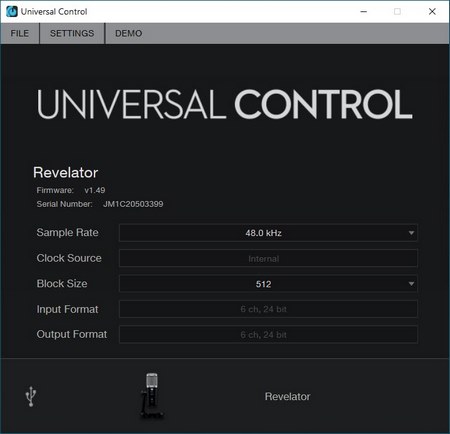The width and height of the screenshot is (450, 434).
Task: Click the Universal Control app icon in title bar
Action: [x=12, y=12]
